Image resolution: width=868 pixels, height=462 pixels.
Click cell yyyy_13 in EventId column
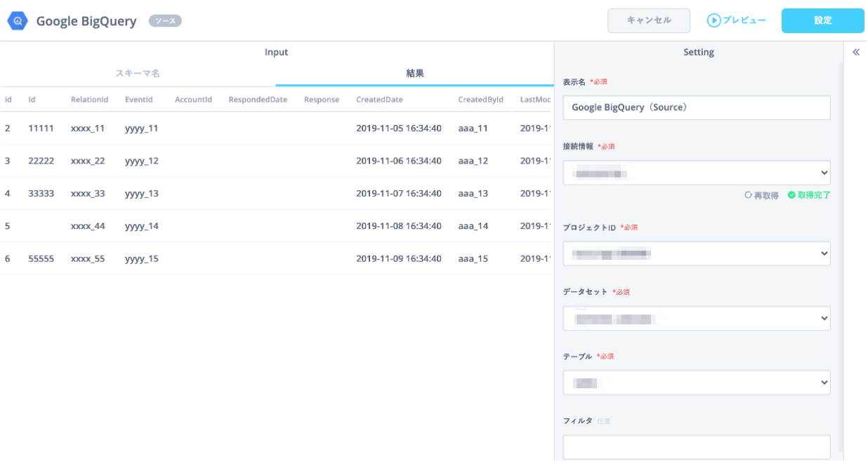click(141, 193)
